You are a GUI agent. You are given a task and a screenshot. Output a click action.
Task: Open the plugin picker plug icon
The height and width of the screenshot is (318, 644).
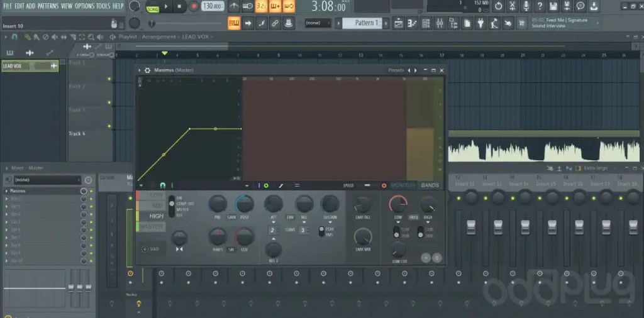pyautogui.click(x=480, y=23)
